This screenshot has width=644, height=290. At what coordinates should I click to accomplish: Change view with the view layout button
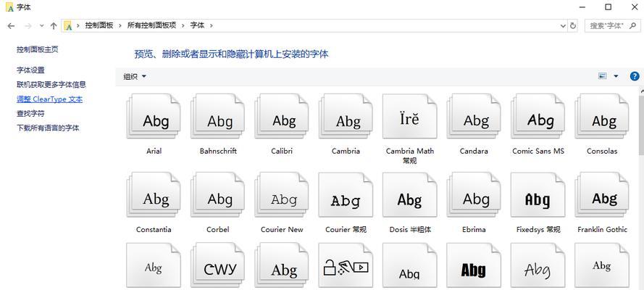[603, 76]
